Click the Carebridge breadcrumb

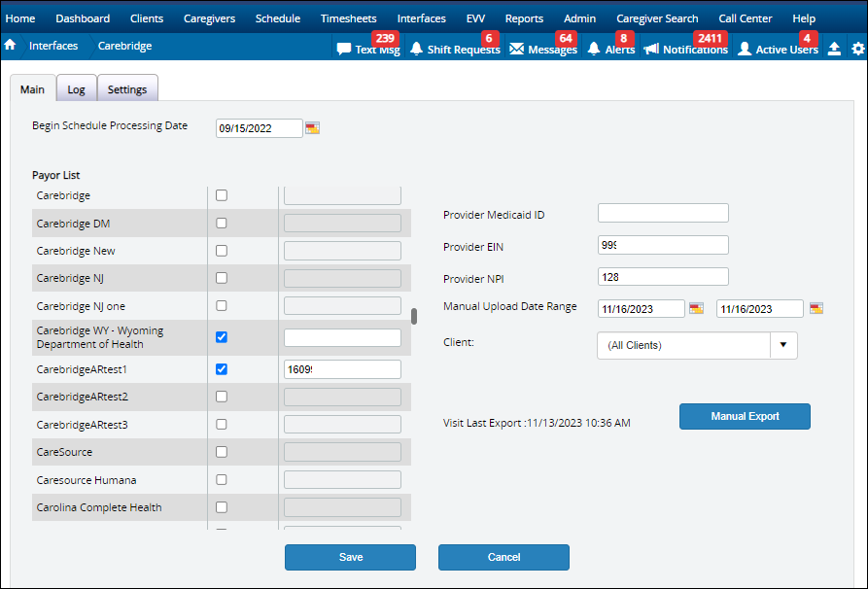[x=124, y=46]
